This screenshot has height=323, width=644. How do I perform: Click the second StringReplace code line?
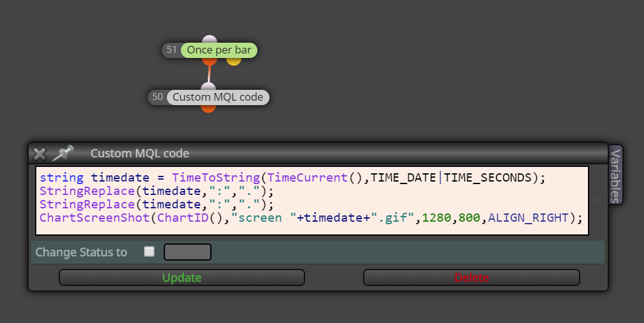pyautogui.click(x=157, y=205)
